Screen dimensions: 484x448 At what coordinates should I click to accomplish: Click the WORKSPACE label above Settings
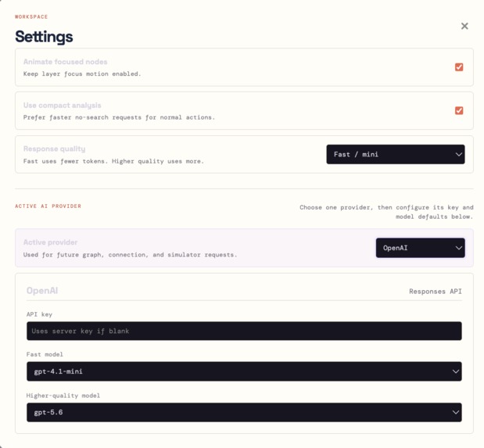[31, 16]
